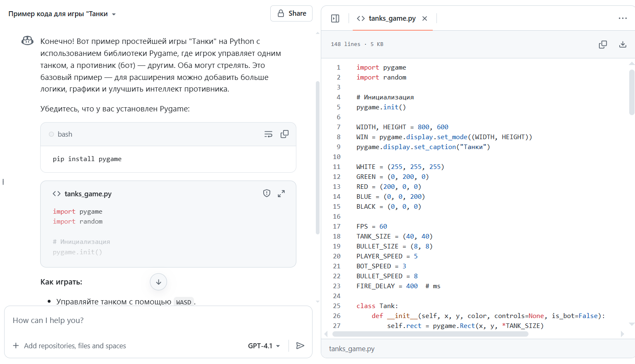The image size is (635, 364).
Task: Collapse the side panel with the panel toggle icon
Action: [x=335, y=19]
